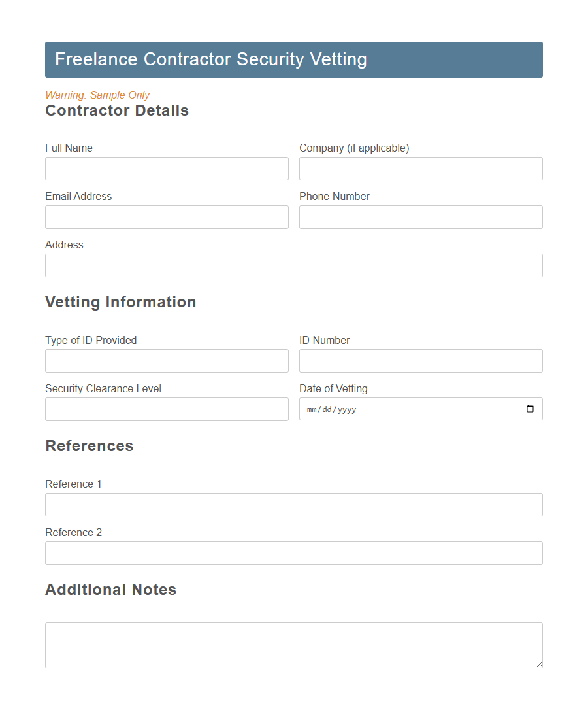Select the Type of ID Provided field

tap(167, 361)
